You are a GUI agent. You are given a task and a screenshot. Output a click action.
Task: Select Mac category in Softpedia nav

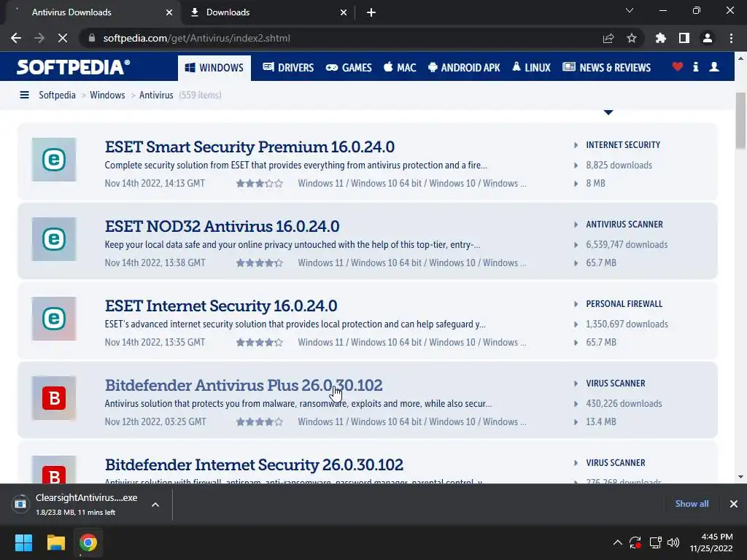tap(400, 68)
